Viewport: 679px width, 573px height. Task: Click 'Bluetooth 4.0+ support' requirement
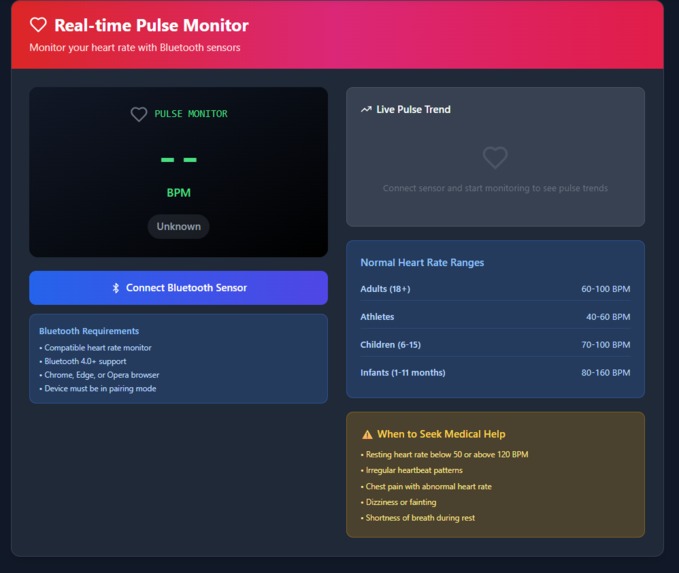(x=83, y=361)
